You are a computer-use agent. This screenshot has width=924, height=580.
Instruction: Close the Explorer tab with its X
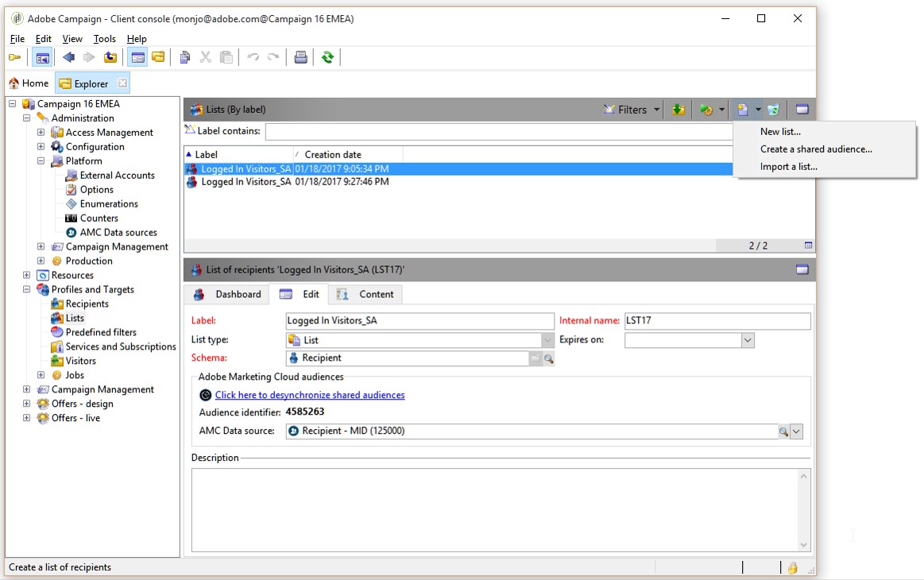[122, 83]
